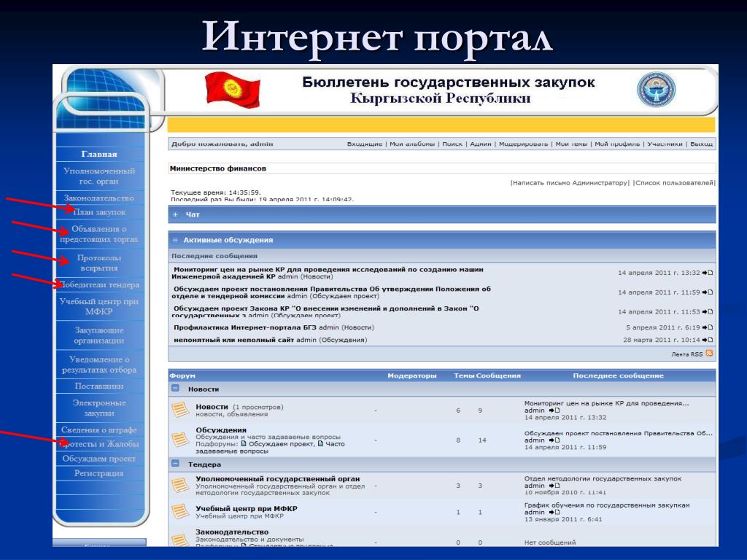
Task: Open Закупающие организации in sidebar
Action: pyautogui.click(x=99, y=335)
